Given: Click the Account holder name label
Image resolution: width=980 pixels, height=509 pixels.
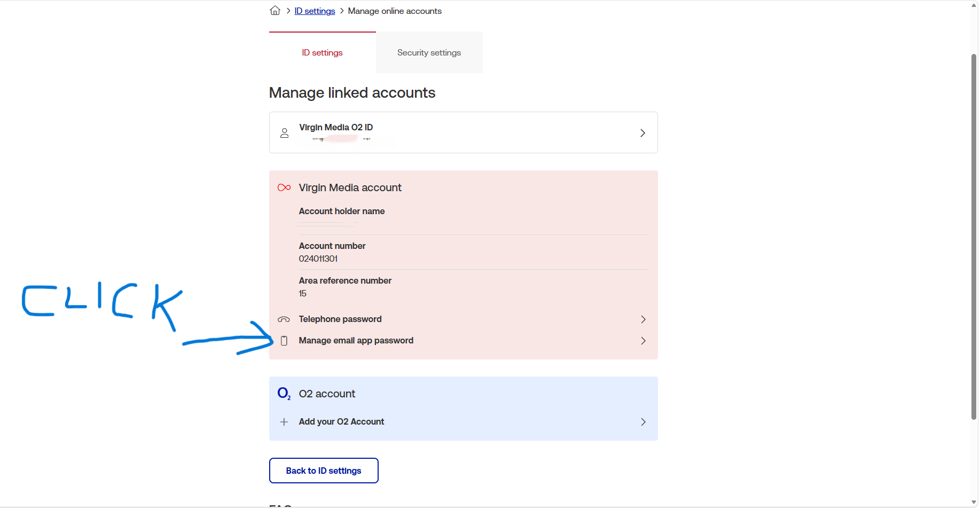Looking at the screenshot, I should (342, 211).
